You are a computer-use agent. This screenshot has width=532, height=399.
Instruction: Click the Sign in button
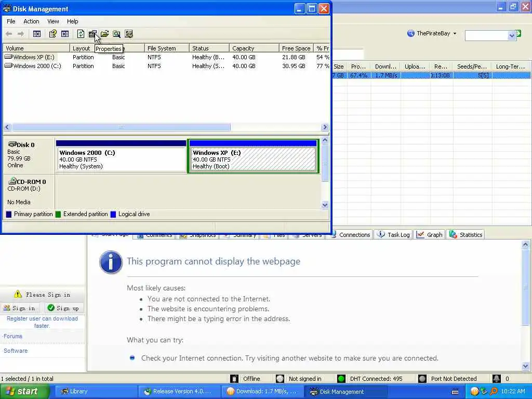[x=20, y=308]
